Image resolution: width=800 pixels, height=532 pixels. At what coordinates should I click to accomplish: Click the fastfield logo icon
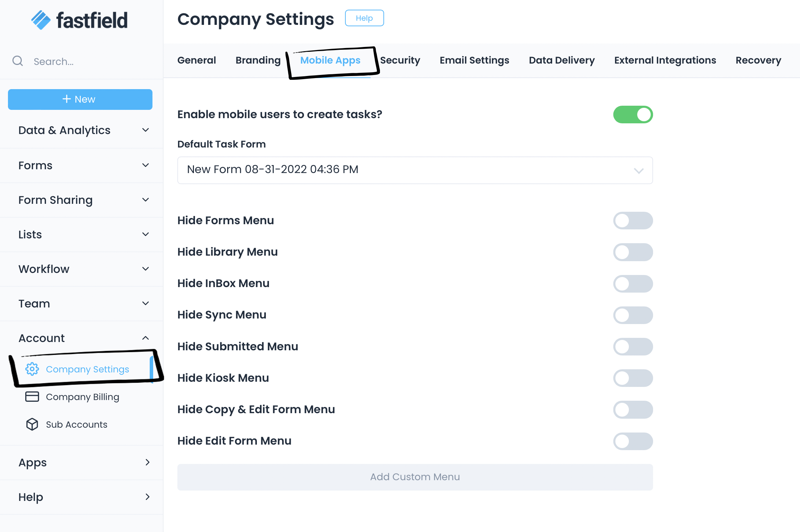[41, 20]
